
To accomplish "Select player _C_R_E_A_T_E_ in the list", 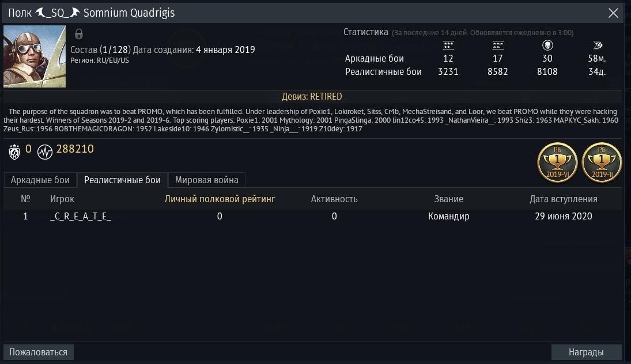I will coord(312,216).
